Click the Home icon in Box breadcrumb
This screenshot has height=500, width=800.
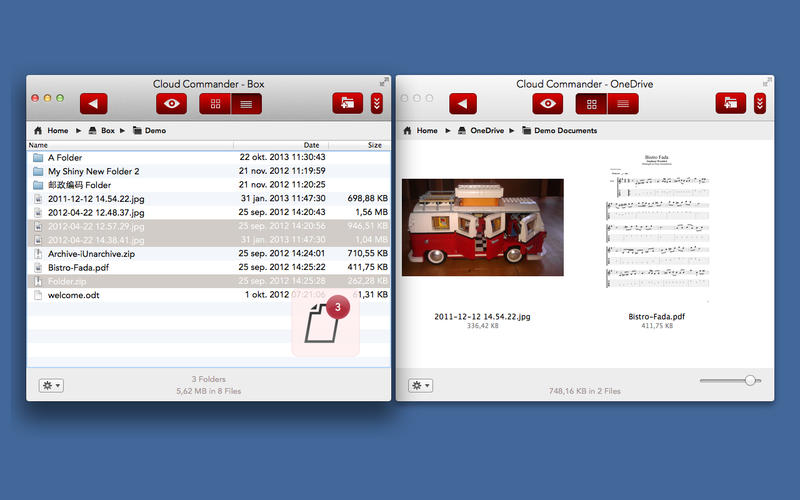coord(38,130)
